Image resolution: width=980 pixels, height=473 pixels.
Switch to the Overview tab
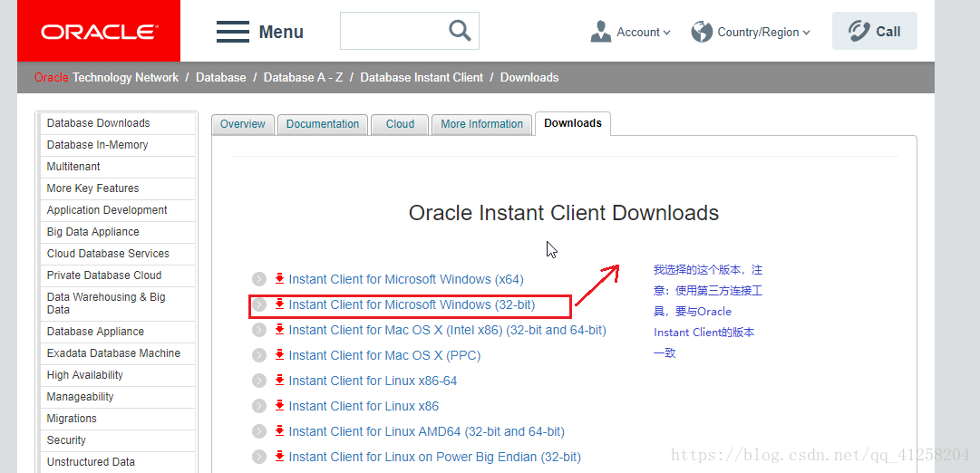click(x=242, y=124)
